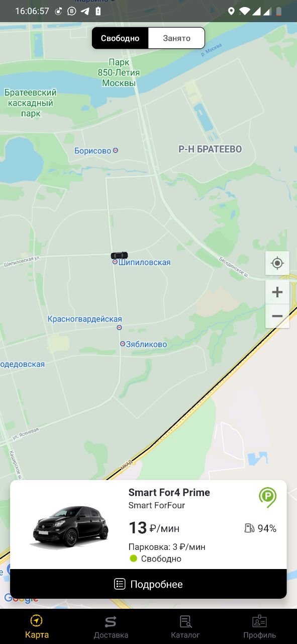Open the Каталог tab

click(x=185, y=626)
